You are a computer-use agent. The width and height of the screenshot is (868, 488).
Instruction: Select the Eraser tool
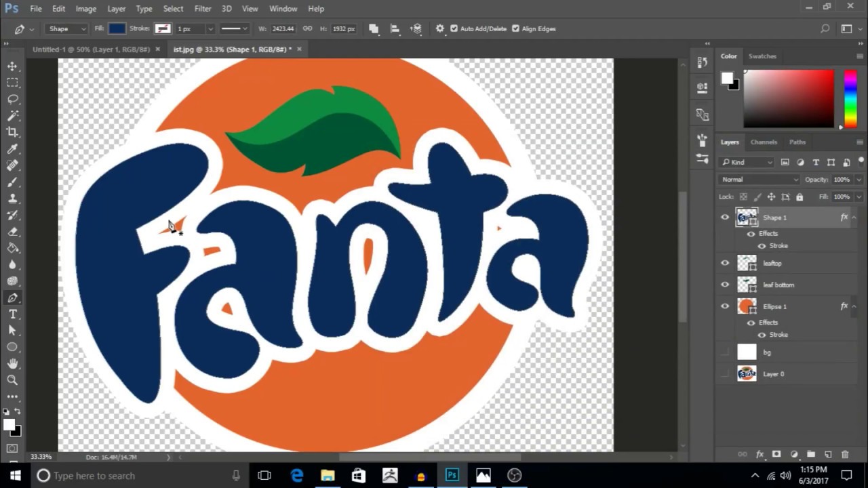pyautogui.click(x=12, y=231)
